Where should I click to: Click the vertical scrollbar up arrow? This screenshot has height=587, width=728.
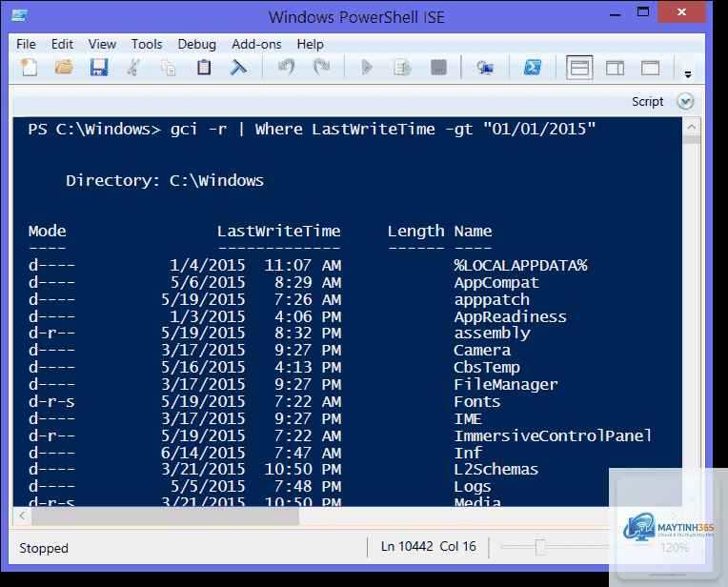coord(692,127)
